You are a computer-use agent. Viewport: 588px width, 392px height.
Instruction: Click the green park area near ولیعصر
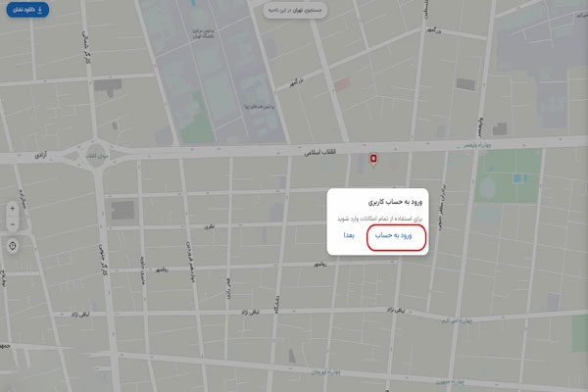pos(508,176)
